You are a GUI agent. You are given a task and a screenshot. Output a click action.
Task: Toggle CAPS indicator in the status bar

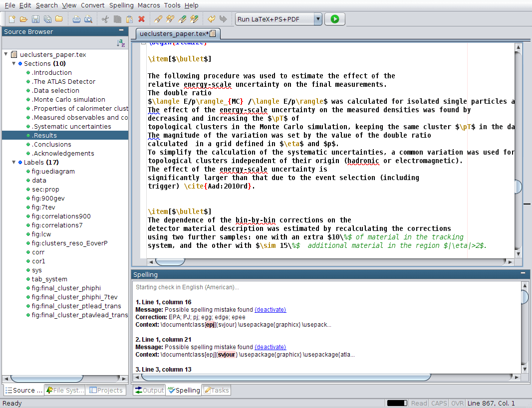click(x=439, y=403)
